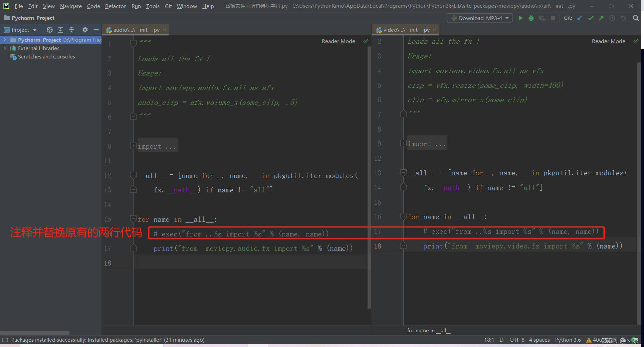Close the video __init__.py tab

tap(434, 30)
